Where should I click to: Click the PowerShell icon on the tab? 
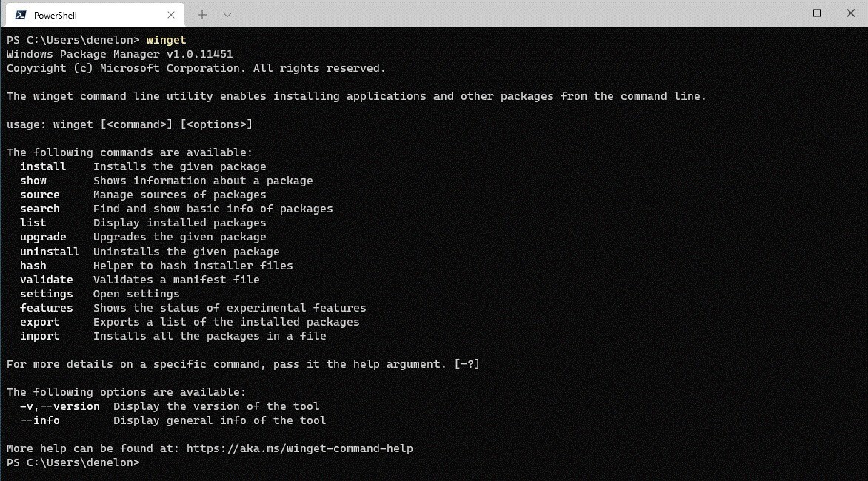coord(20,15)
